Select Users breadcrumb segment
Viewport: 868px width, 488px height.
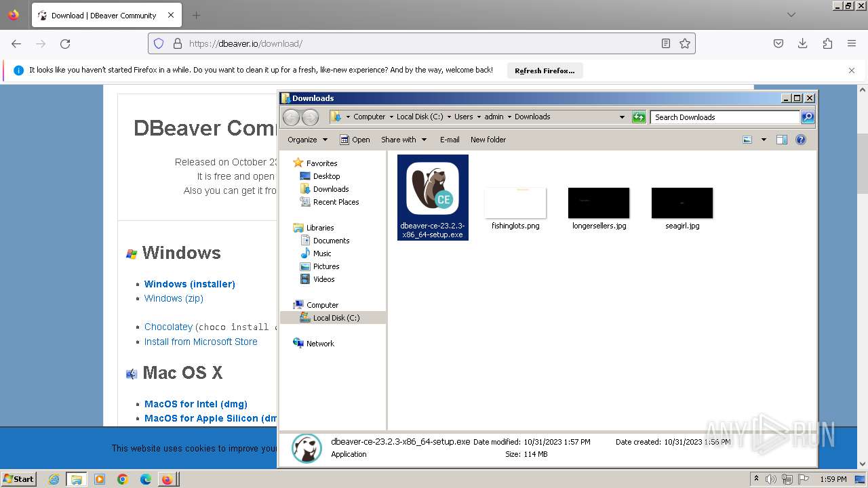coord(464,117)
